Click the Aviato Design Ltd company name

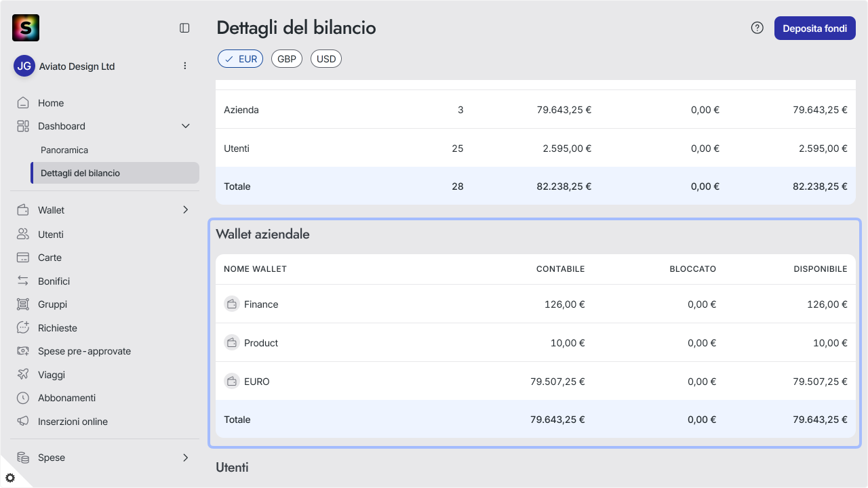tap(76, 66)
